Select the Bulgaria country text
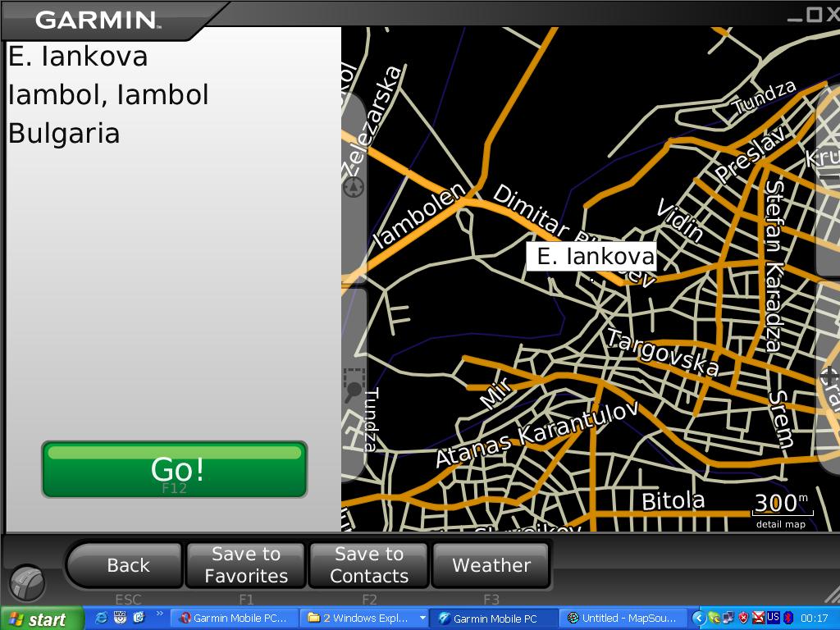840x630 pixels. coord(64,134)
